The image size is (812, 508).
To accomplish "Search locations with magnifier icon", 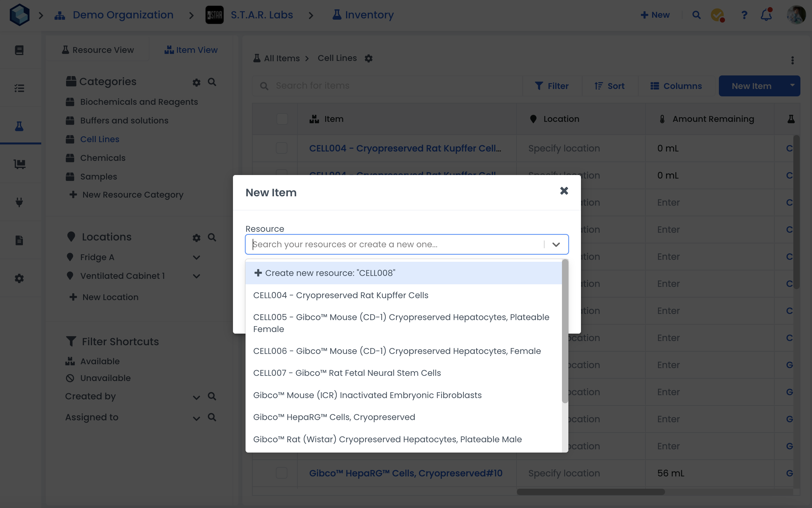I will 212,237.
